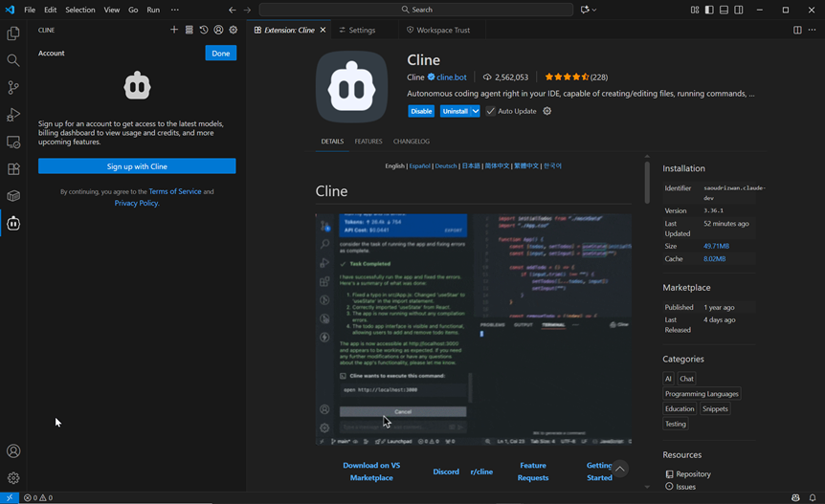Click the Done button

click(220, 54)
